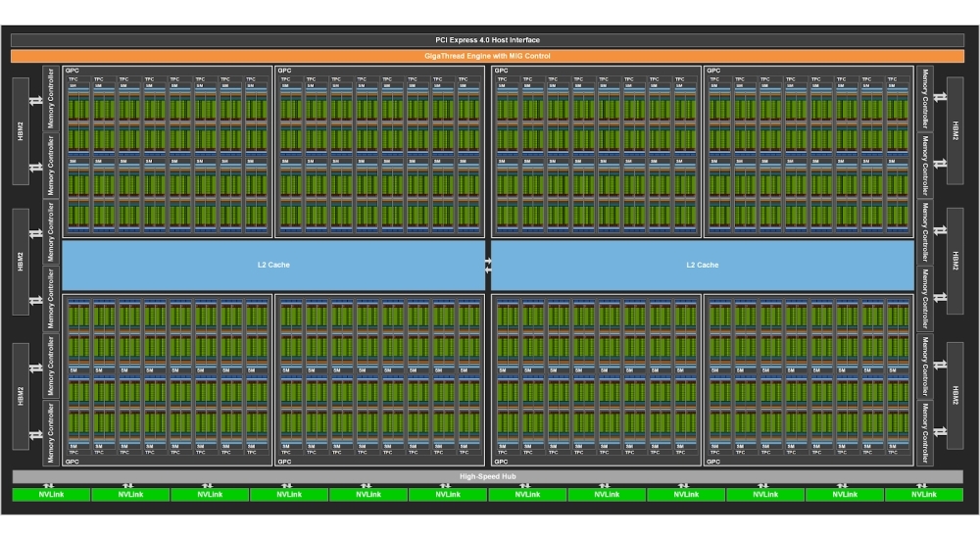Select the topmost Memory Controller on the left side
The image size is (980, 539).
point(51,100)
